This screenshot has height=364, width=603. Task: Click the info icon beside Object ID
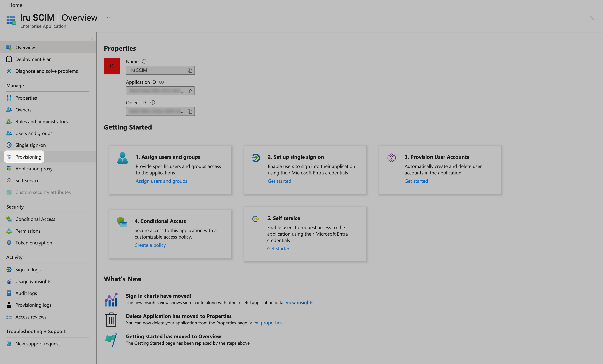click(x=153, y=103)
